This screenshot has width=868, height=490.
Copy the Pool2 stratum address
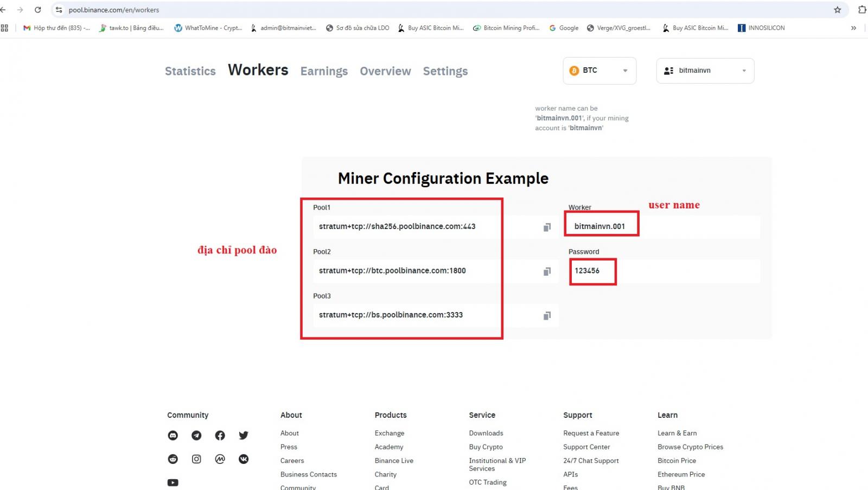547,271
